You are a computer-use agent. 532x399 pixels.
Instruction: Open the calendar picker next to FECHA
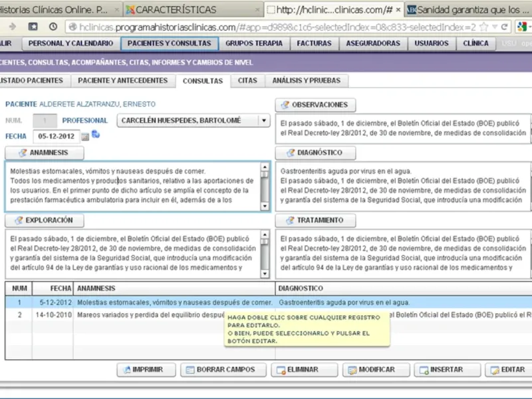click(x=85, y=136)
